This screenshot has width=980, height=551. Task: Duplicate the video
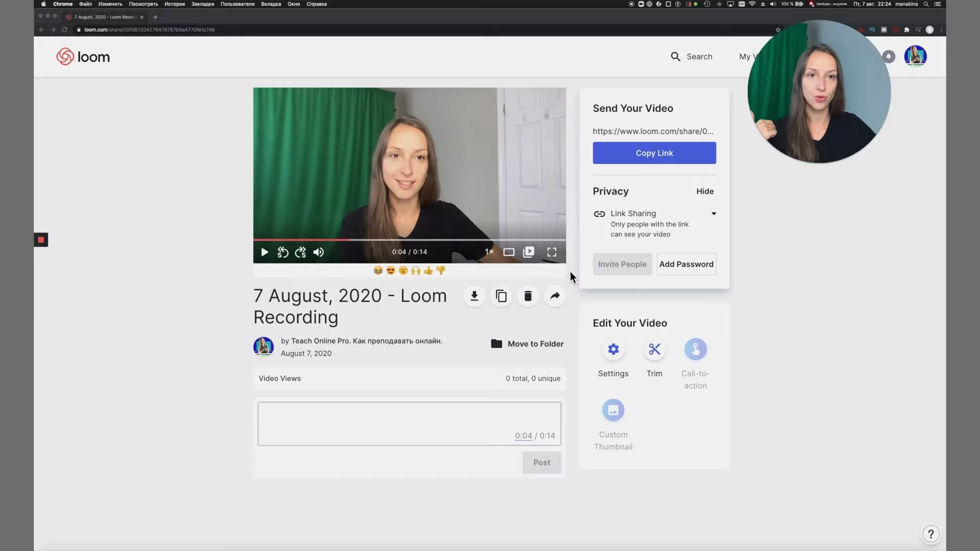pyautogui.click(x=501, y=296)
